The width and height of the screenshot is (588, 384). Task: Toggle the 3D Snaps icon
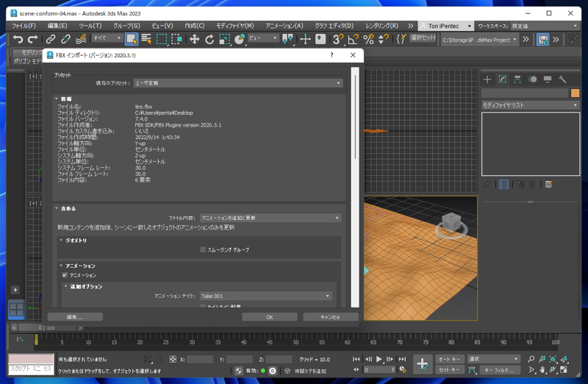click(x=338, y=39)
